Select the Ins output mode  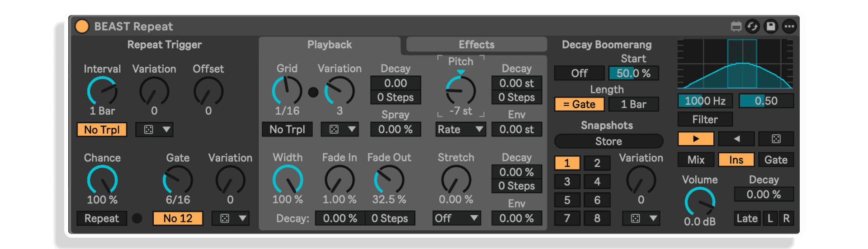736,160
